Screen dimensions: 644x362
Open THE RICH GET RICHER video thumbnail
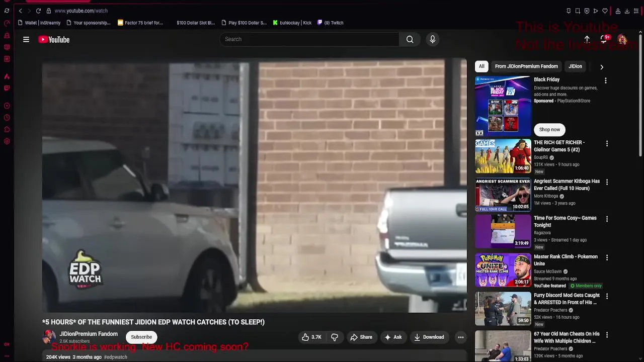pyautogui.click(x=503, y=156)
